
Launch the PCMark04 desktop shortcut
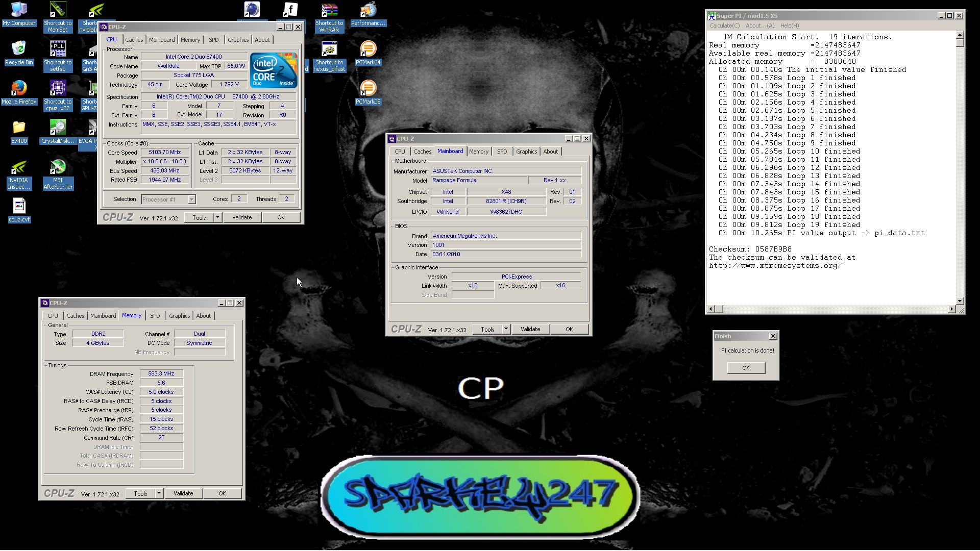(x=368, y=53)
